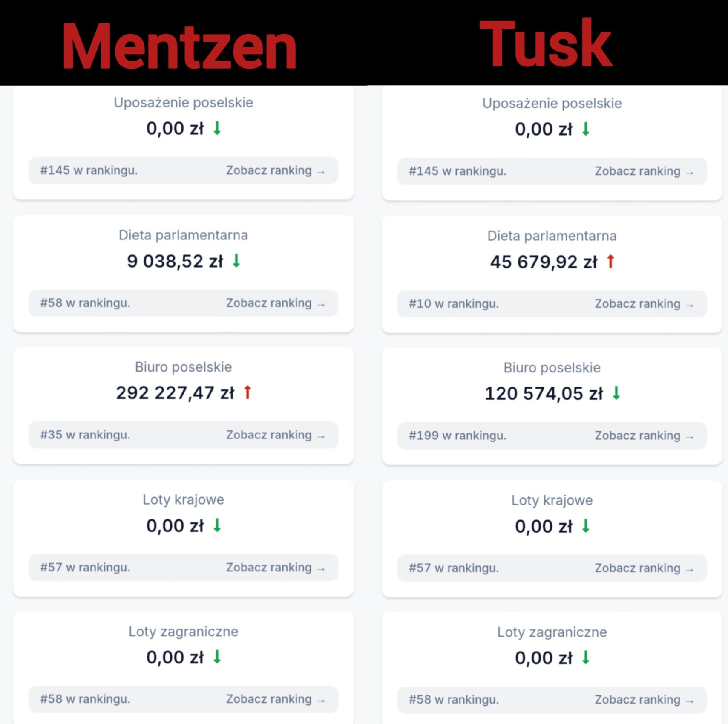The image size is (728, 724).
Task: Click red up arrow next to 45 679,92 zł
Action: [610, 261]
